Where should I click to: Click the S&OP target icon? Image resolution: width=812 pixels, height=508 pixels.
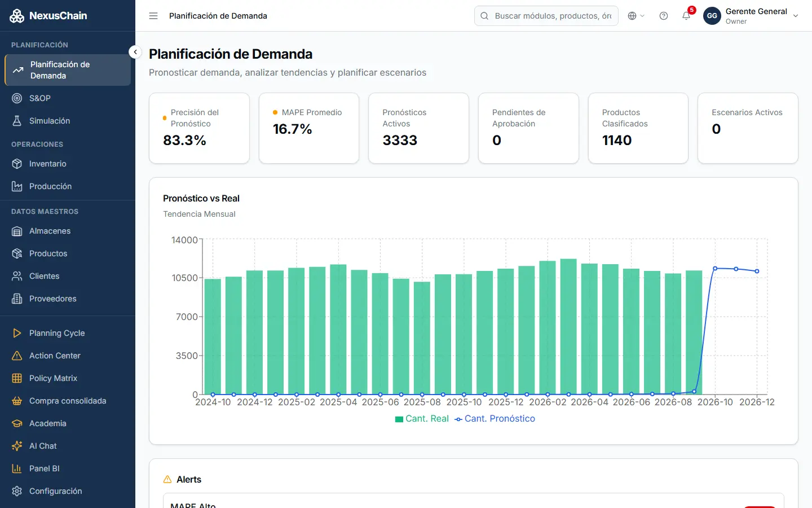[x=17, y=98]
